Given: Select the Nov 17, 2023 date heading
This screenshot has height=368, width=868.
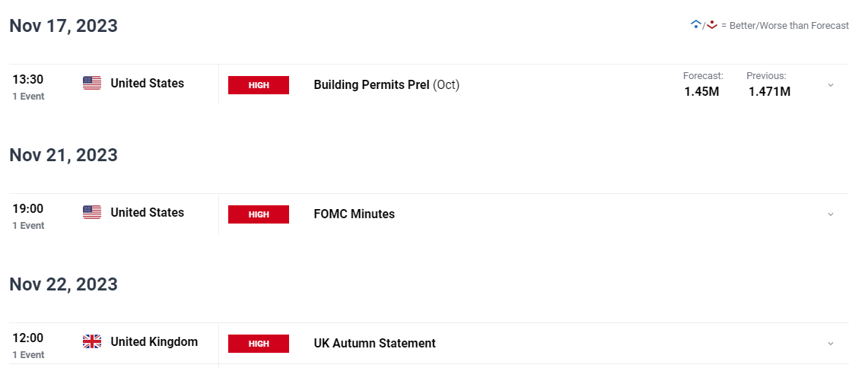Looking at the screenshot, I should pyautogui.click(x=64, y=26).
